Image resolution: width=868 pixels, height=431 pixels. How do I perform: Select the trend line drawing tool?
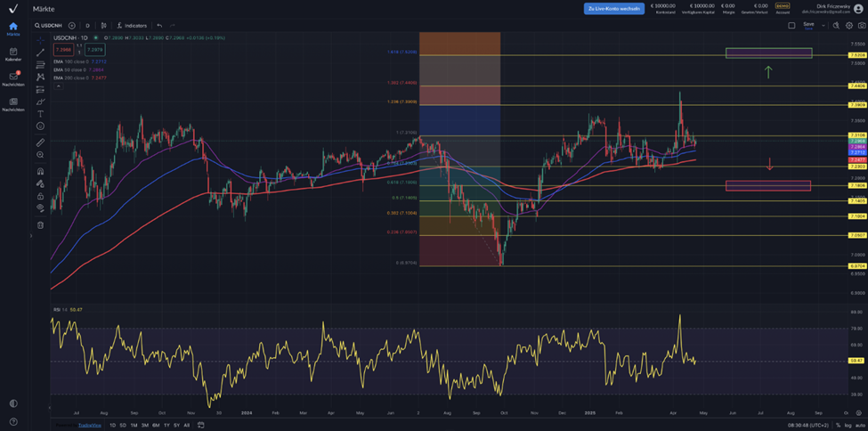tap(41, 53)
